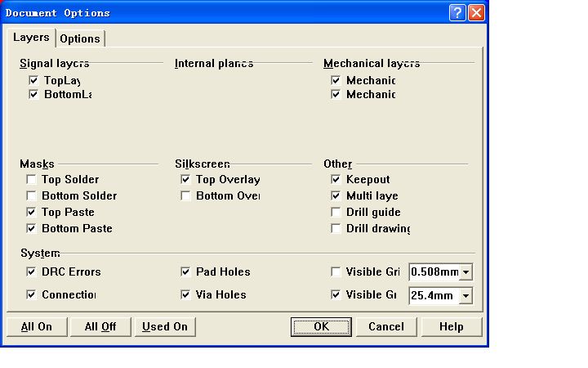This screenshot has width=588, height=368.
Task: Turn off DRC Errors display
Action: tap(31, 272)
